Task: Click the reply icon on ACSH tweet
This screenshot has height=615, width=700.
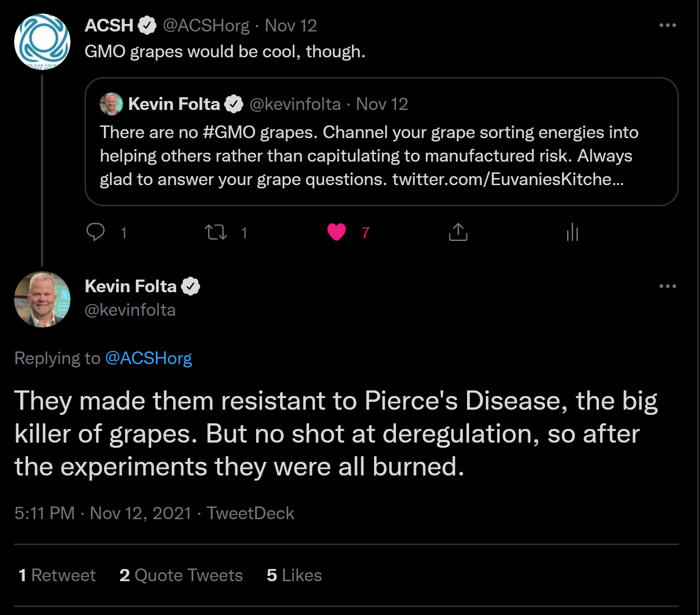Action: click(96, 232)
